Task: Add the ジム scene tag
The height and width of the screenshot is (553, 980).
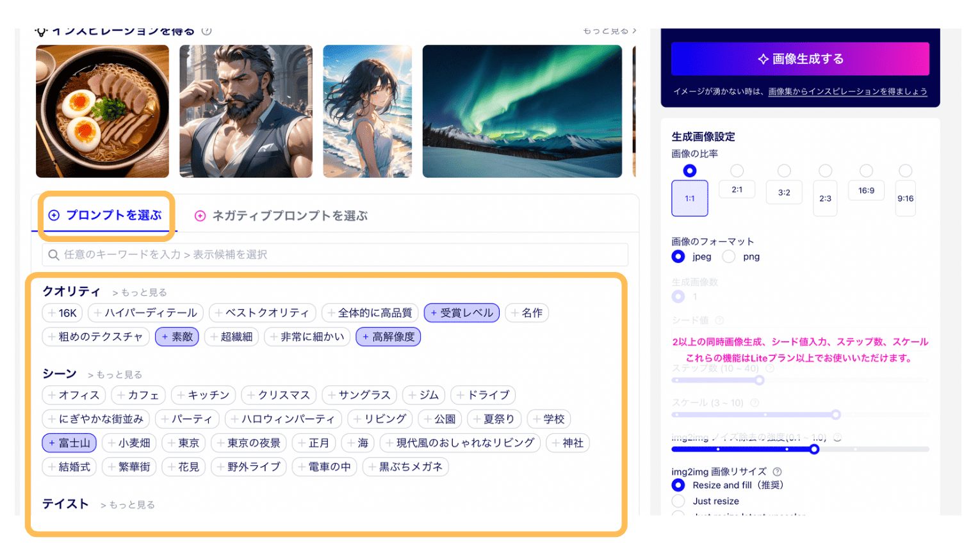Action: pyautogui.click(x=423, y=395)
